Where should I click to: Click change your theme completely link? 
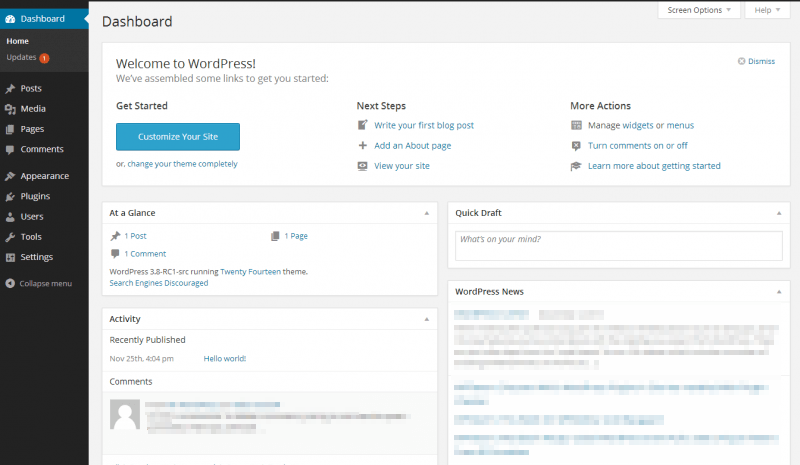[182, 164]
